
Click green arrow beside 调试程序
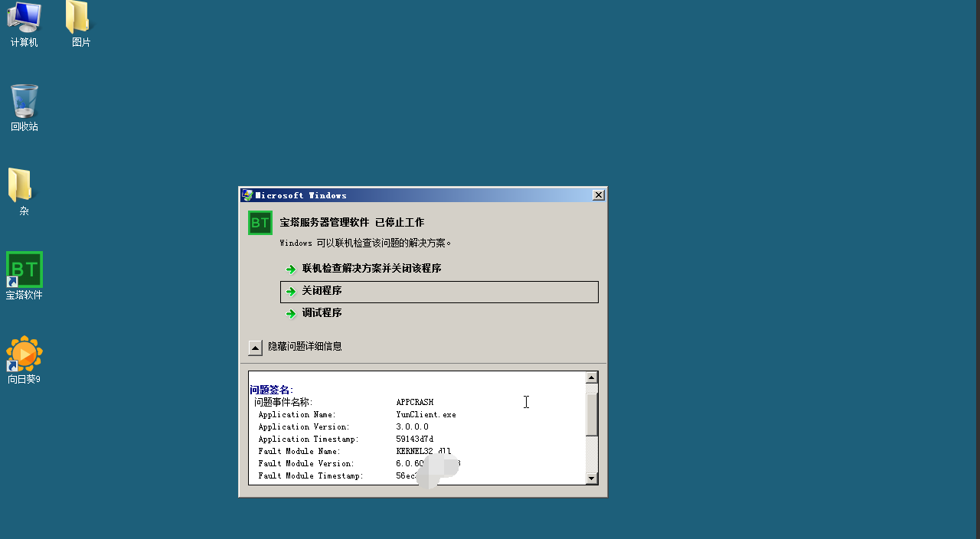(291, 313)
